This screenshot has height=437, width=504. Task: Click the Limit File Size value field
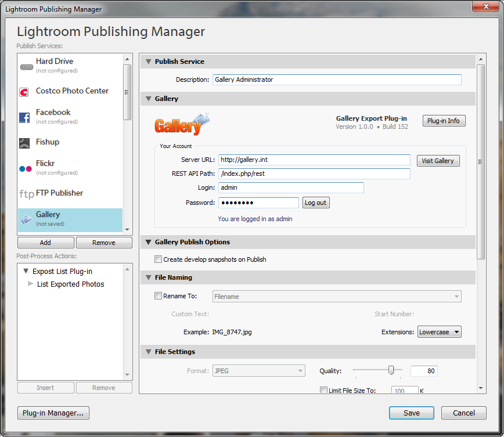(x=405, y=390)
